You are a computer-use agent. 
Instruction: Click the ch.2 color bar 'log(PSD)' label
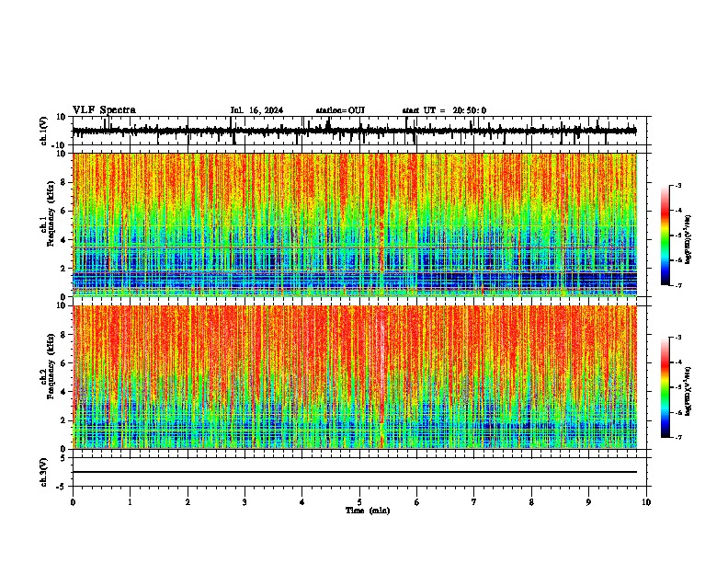(688, 392)
